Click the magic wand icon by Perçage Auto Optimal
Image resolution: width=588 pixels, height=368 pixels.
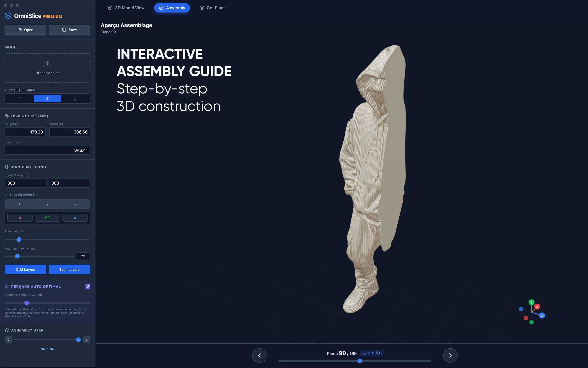(x=7, y=287)
